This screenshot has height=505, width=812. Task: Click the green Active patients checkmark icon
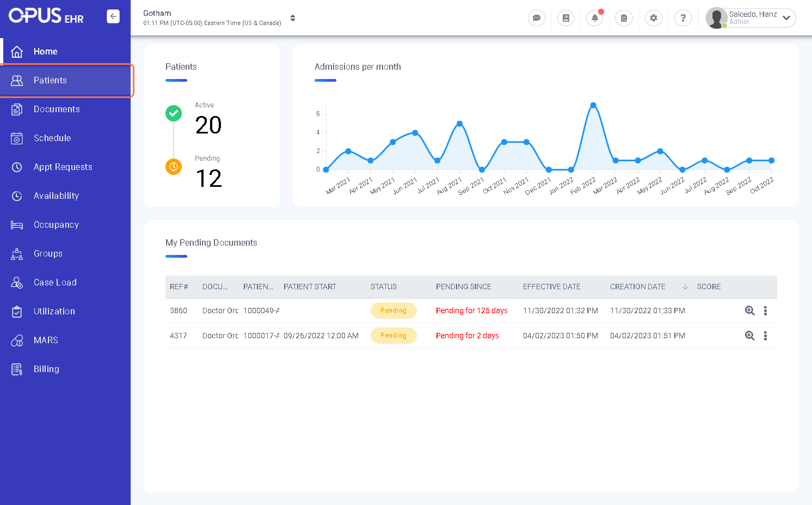174,113
